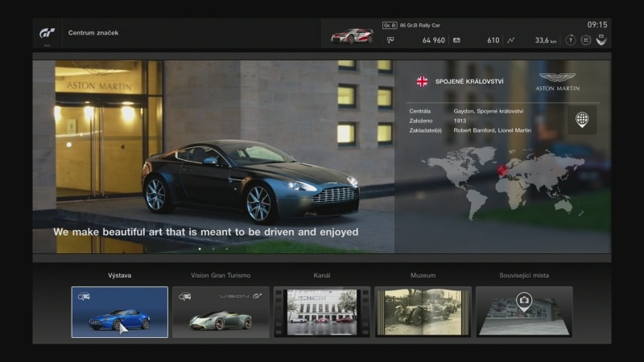Click the 86 Gr.B Rally Car name
This screenshot has height=362, width=644.
[x=419, y=26]
